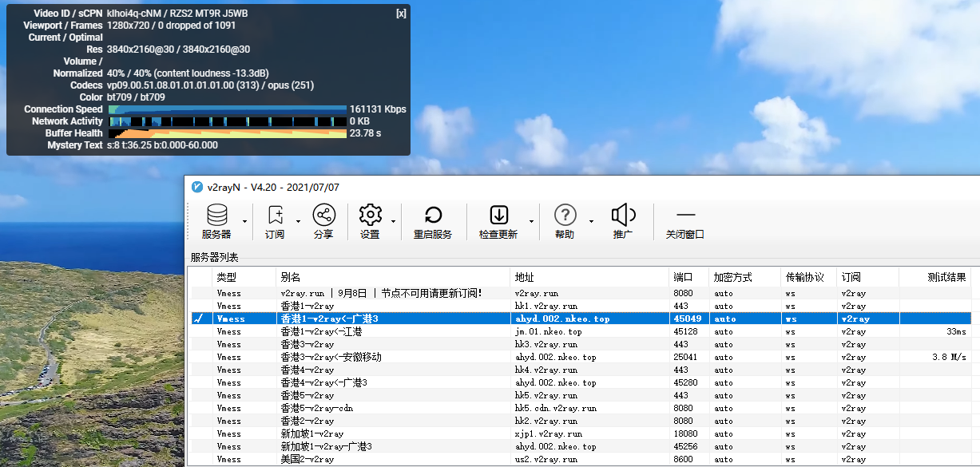980x467 pixels.
Task: Sort by the 类型 column header
Action: coord(244,277)
